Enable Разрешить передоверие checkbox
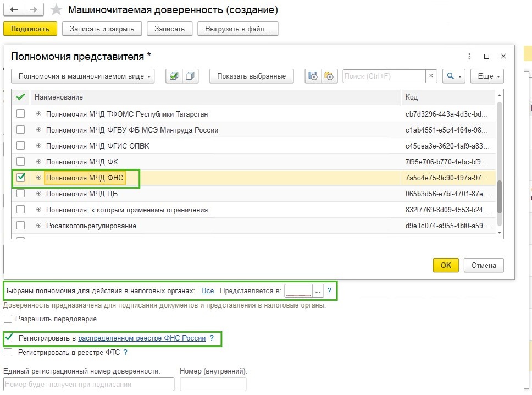The image size is (532, 395). click(x=8, y=319)
